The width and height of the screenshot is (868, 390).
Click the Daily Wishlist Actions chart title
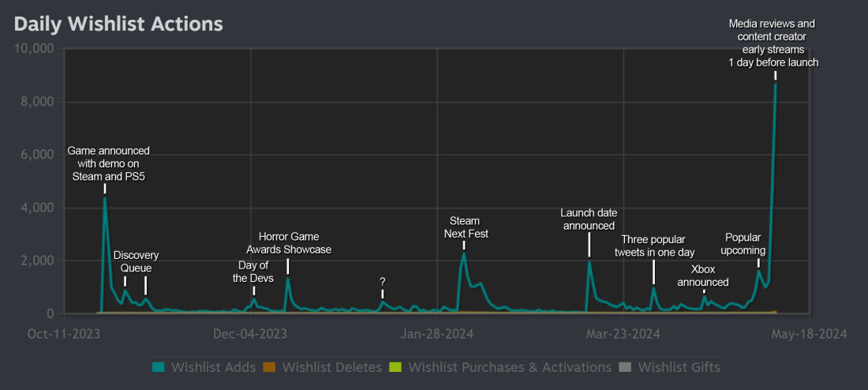click(x=118, y=24)
